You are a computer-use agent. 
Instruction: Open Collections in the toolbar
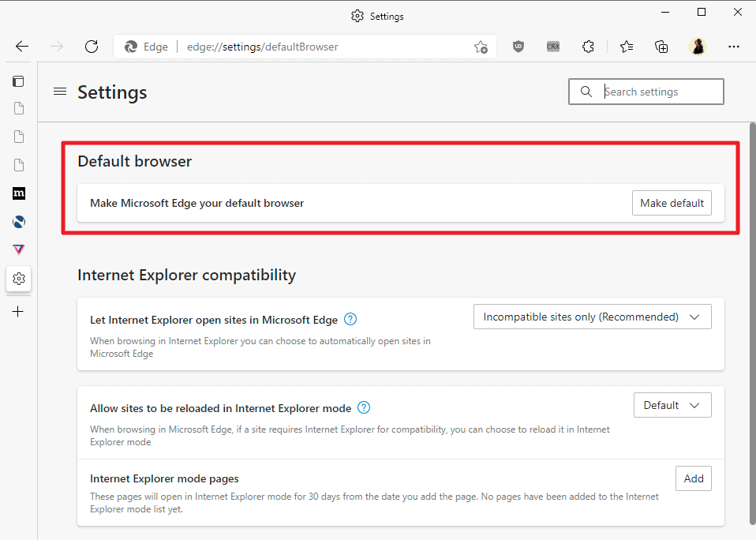[661, 47]
